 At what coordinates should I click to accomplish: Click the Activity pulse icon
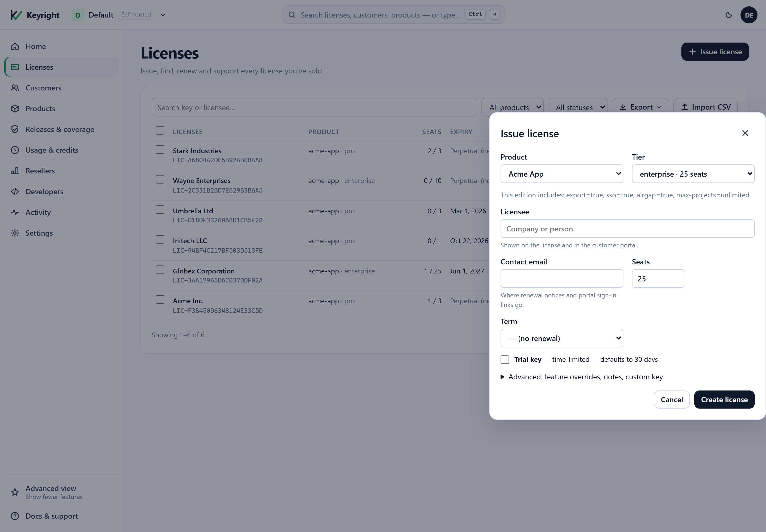[15, 212]
